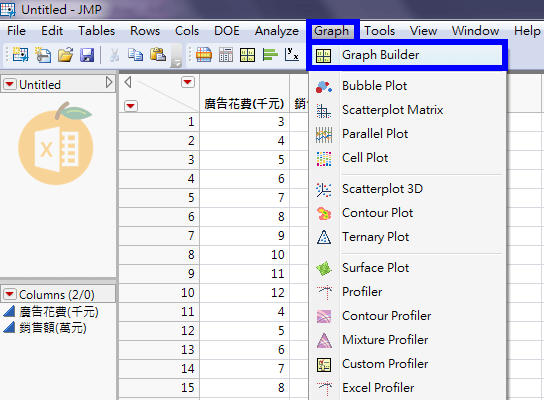
Task: Click the Scatterplot 3D icon
Action: coord(324,190)
